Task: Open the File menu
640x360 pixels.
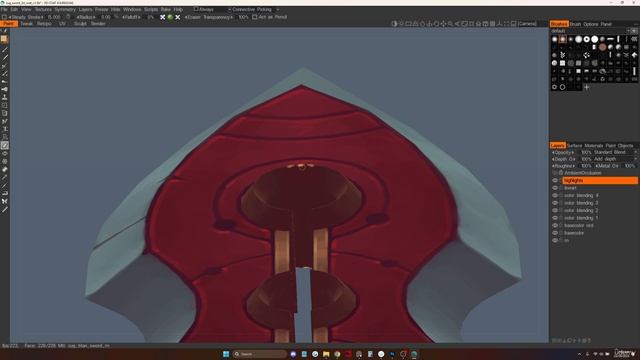Action: pyautogui.click(x=4, y=9)
